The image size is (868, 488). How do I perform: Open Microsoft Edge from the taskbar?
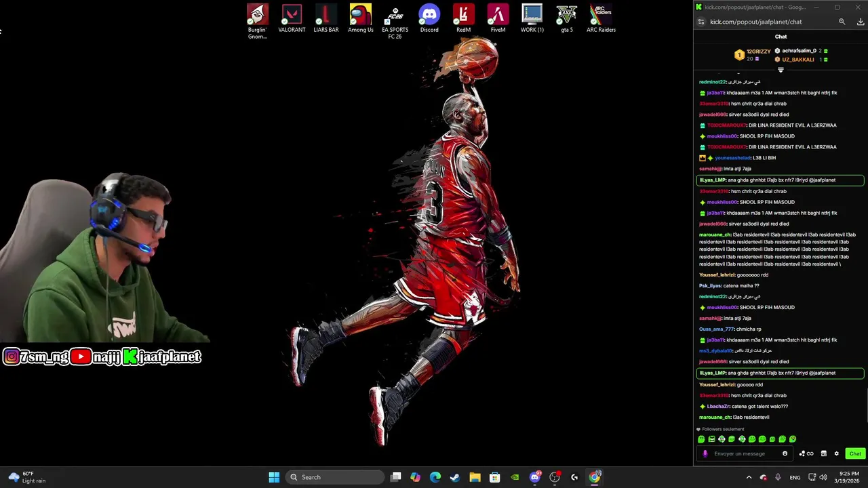435,477
